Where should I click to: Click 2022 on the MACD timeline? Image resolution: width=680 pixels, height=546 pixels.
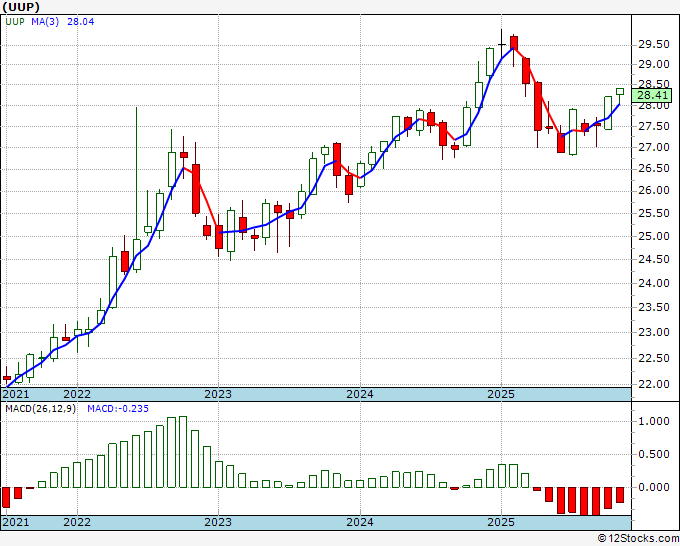click(x=77, y=522)
